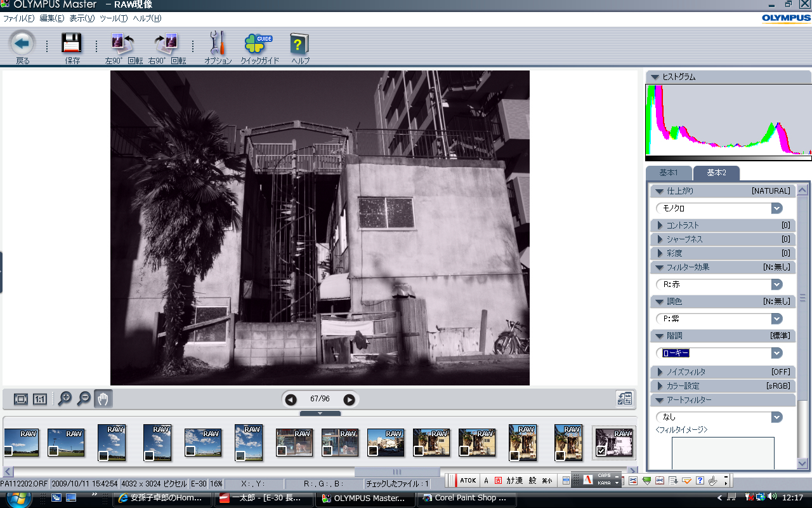
Task: Check the first thumbnail's checkbox in the filmstrip
Action: 8,451
